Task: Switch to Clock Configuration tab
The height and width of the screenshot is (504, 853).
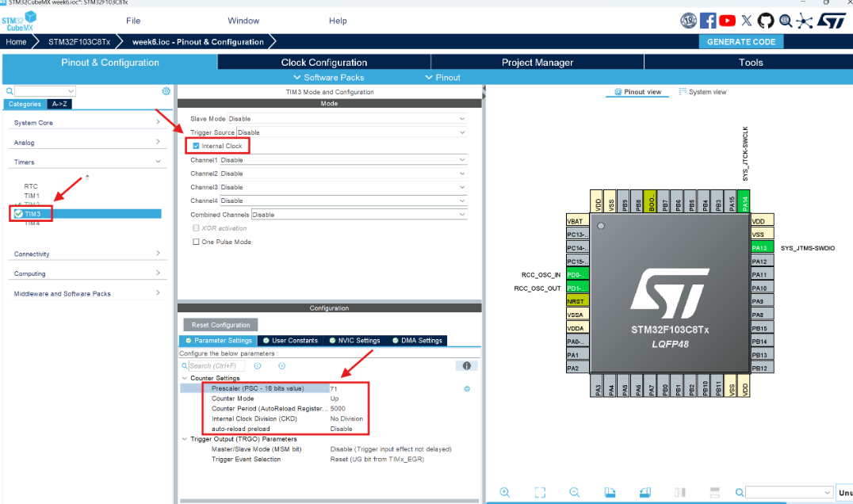Action: (324, 63)
